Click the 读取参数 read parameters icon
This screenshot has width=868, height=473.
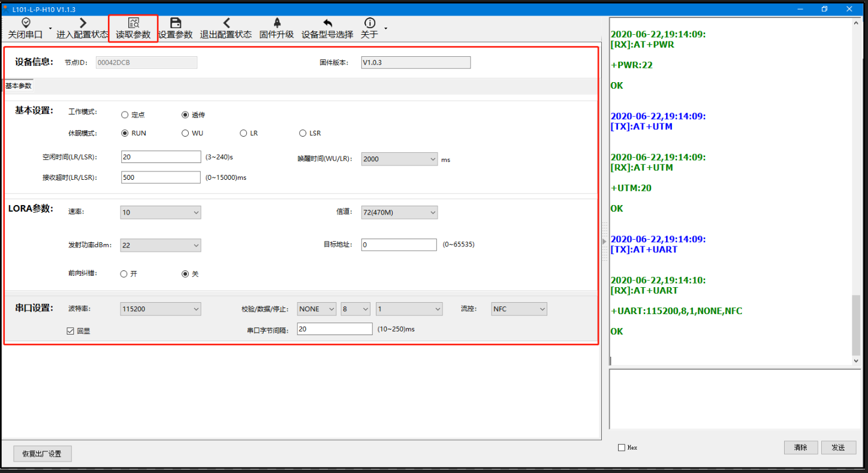[x=133, y=23]
